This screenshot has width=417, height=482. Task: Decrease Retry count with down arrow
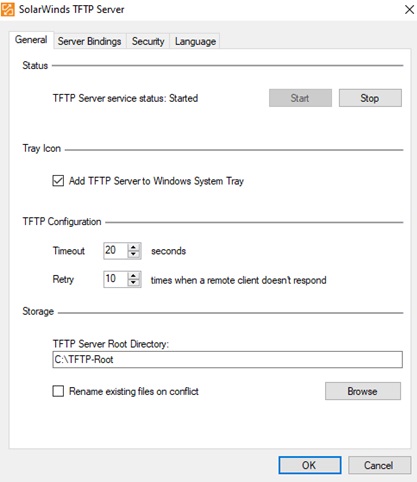[x=134, y=283]
